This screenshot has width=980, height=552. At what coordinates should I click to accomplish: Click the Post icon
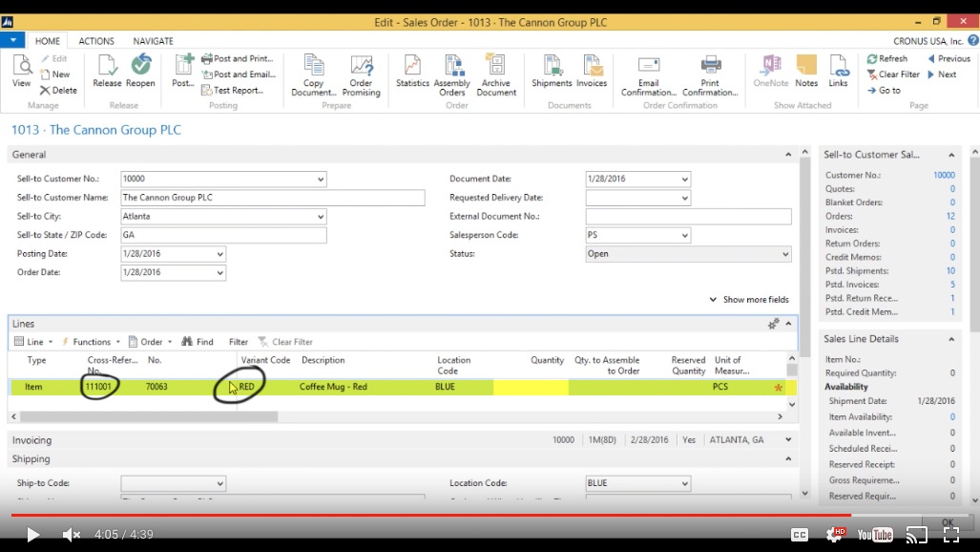[182, 71]
